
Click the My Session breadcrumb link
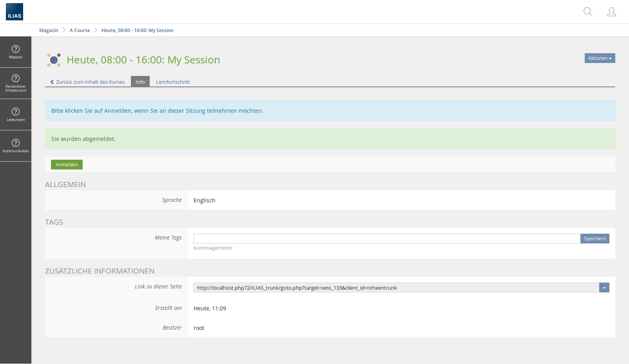tap(137, 31)
